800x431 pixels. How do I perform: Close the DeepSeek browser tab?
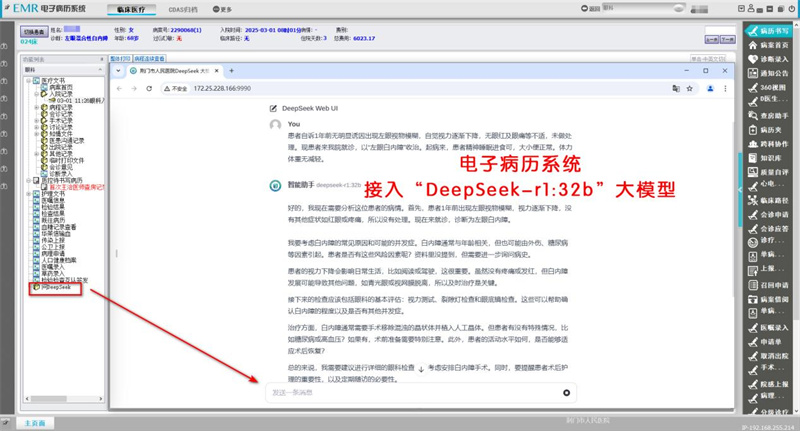coord(217,71)
